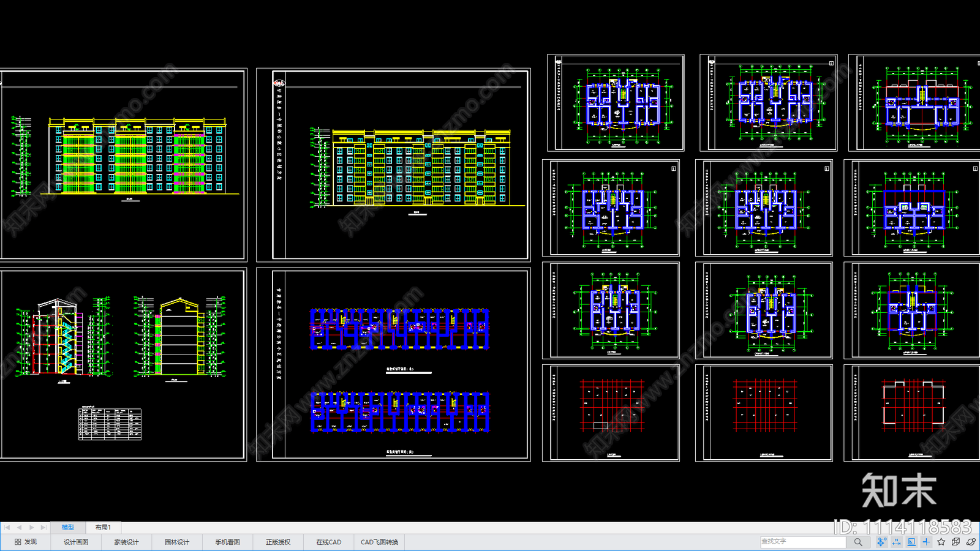The width and height of the screenshot is (980, 551).
Task: Open 家装设计 from the bottom bar
Action: click(x=127, y=542)
